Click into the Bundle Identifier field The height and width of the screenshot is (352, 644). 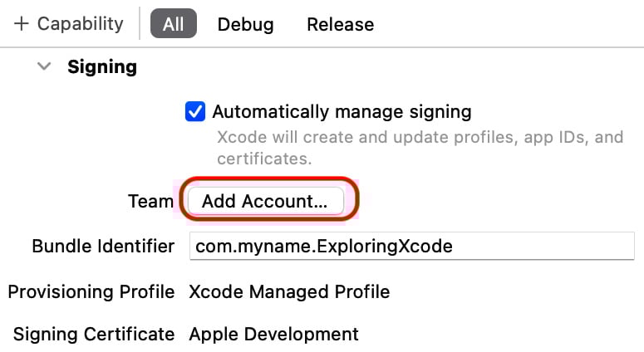[x=411, y=246]
